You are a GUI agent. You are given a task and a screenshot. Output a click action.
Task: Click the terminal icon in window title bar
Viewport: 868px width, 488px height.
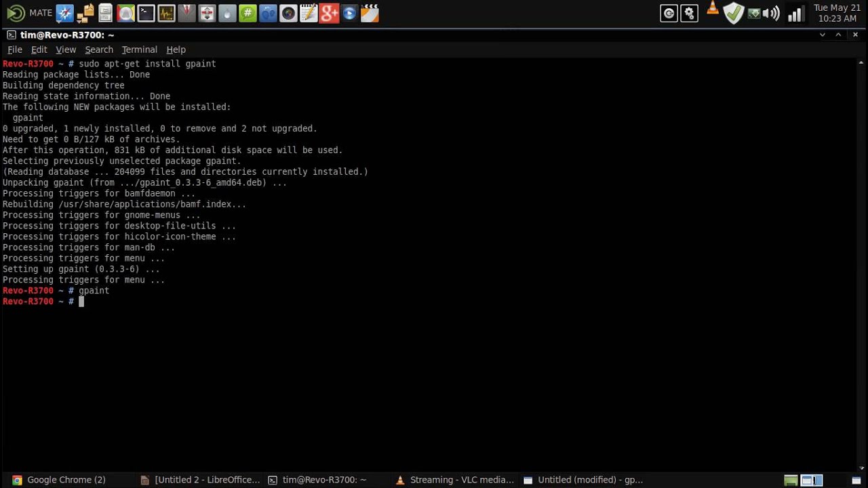12,35
